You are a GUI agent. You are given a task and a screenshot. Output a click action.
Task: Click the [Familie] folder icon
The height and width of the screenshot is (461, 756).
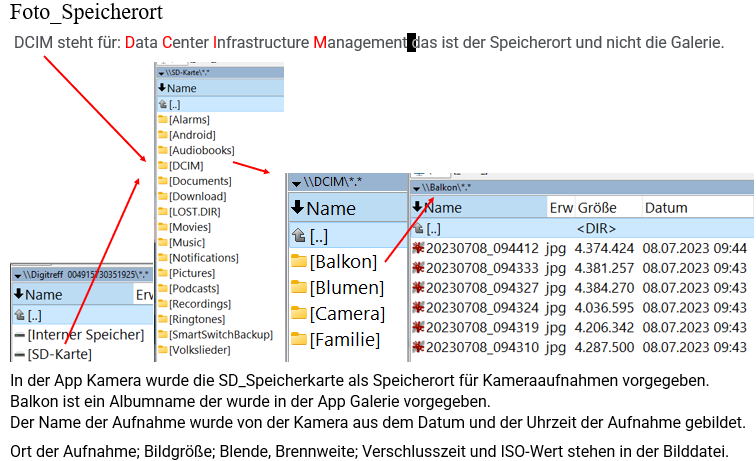[x=299, y=340]
